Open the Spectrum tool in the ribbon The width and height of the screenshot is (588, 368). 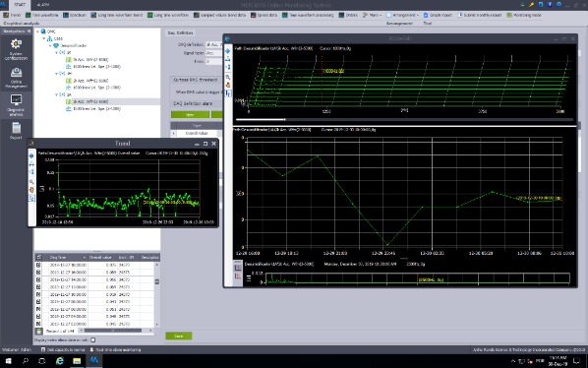pyautogui.click(x=75, y=15)
